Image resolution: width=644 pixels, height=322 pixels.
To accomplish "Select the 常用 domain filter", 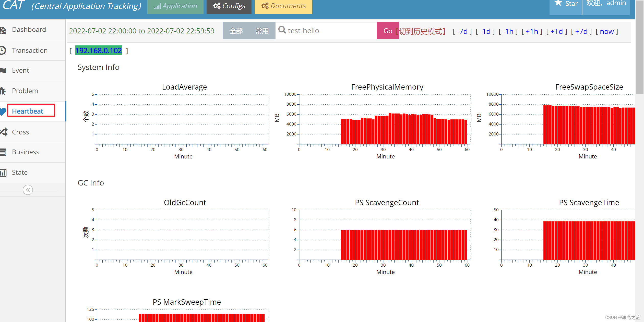I will click(262, 31).
